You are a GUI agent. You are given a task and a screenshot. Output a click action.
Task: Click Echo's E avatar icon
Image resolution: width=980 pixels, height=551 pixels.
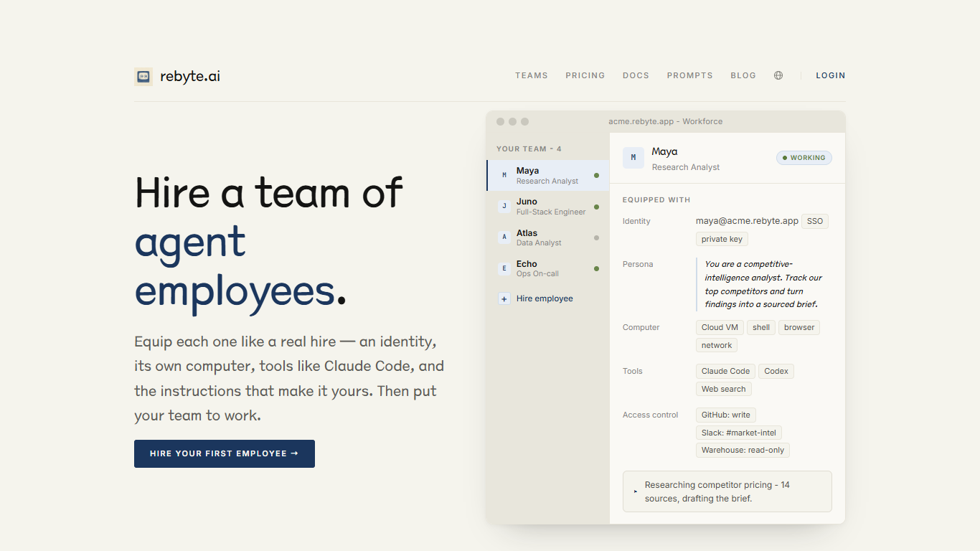(504, 268)
